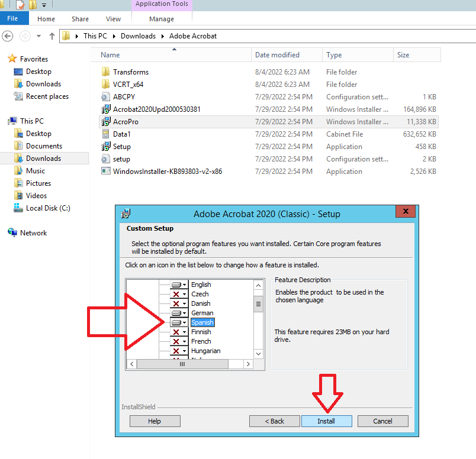
Task: Click the Setup dialog title bar icon
Action: click(x=126, y=214)
